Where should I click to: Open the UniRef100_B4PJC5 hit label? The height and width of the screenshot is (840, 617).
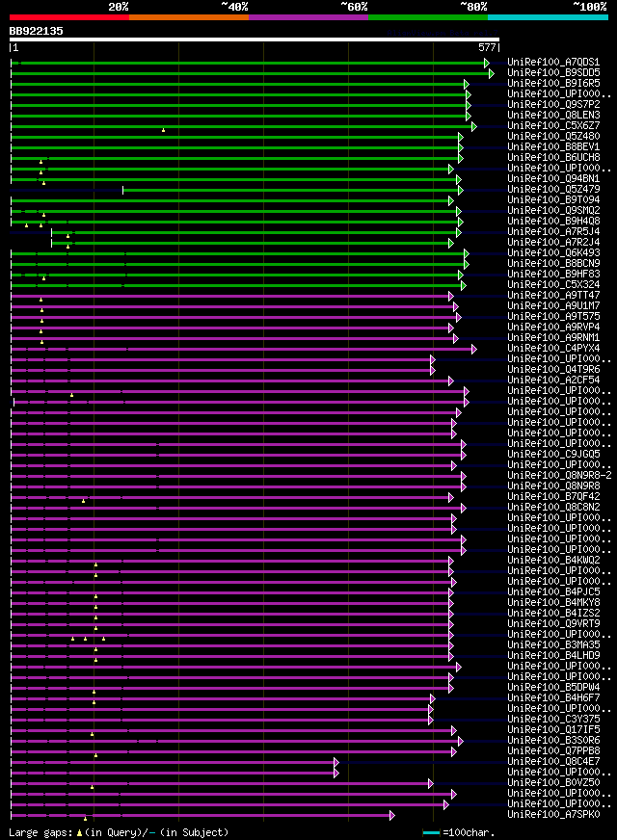tap(553, 592)
